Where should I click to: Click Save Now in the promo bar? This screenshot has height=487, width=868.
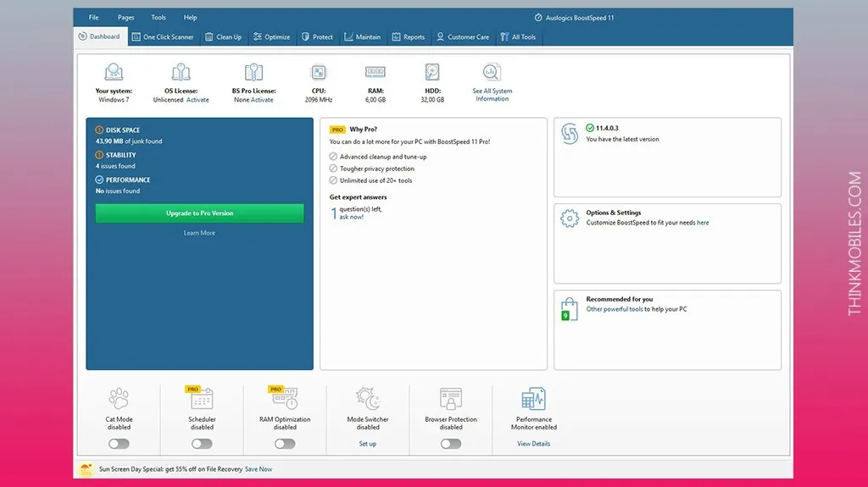coord(259,469)
